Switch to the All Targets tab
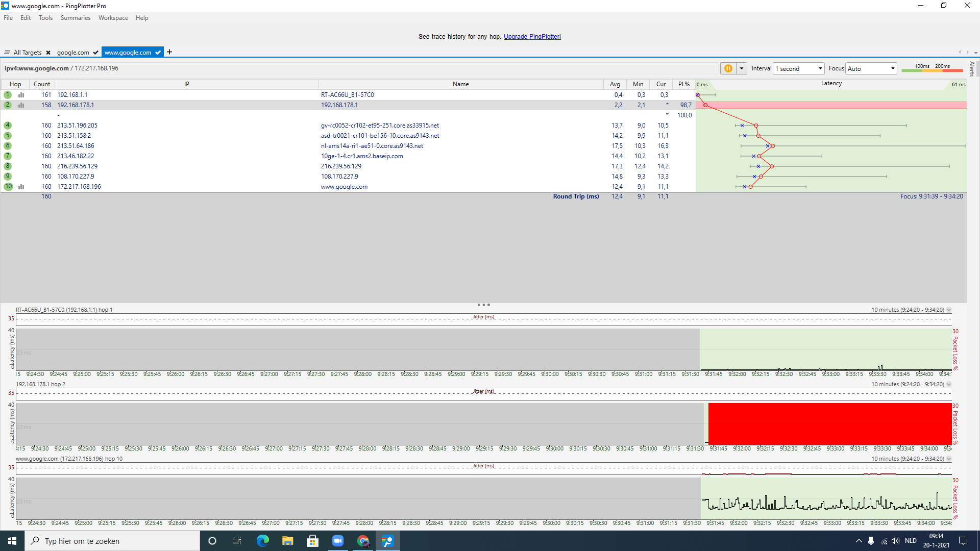Viewport: 980px width, 551px height. [28, 53]
